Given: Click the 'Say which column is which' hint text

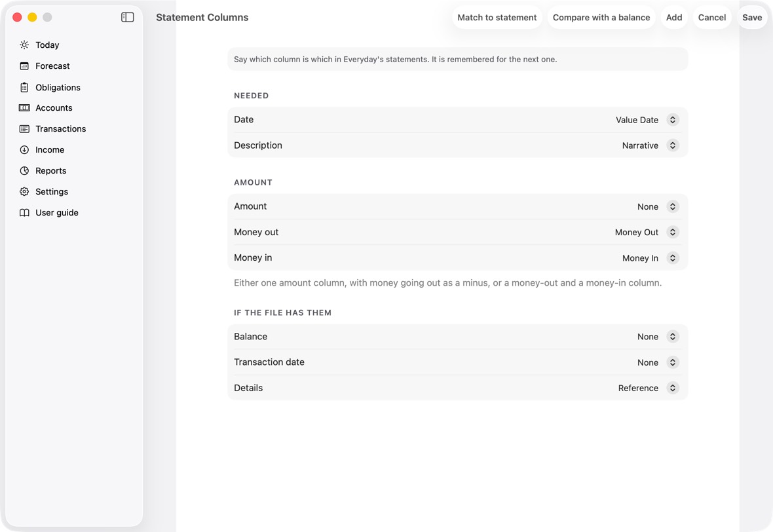Looking at the screenshot, I should (396, 59).
